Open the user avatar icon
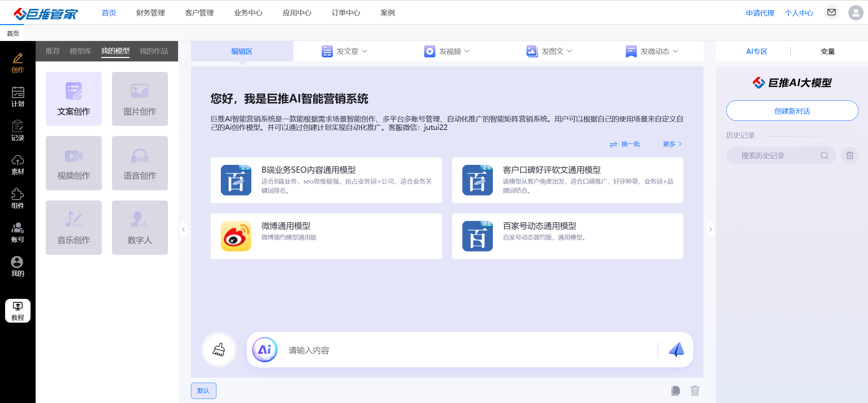The height and width of the screenshot is (403, 868). click(x=856, y=13)
